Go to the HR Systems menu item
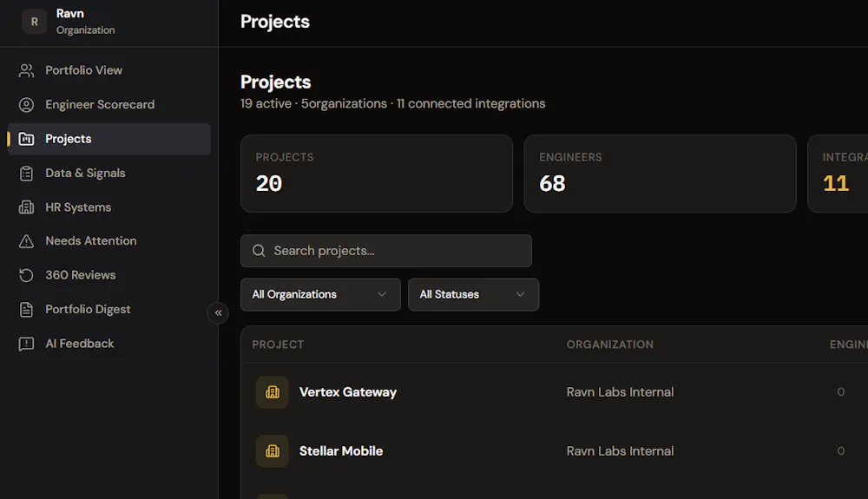Viewport: 868px width, 499px height. (109, 207)
